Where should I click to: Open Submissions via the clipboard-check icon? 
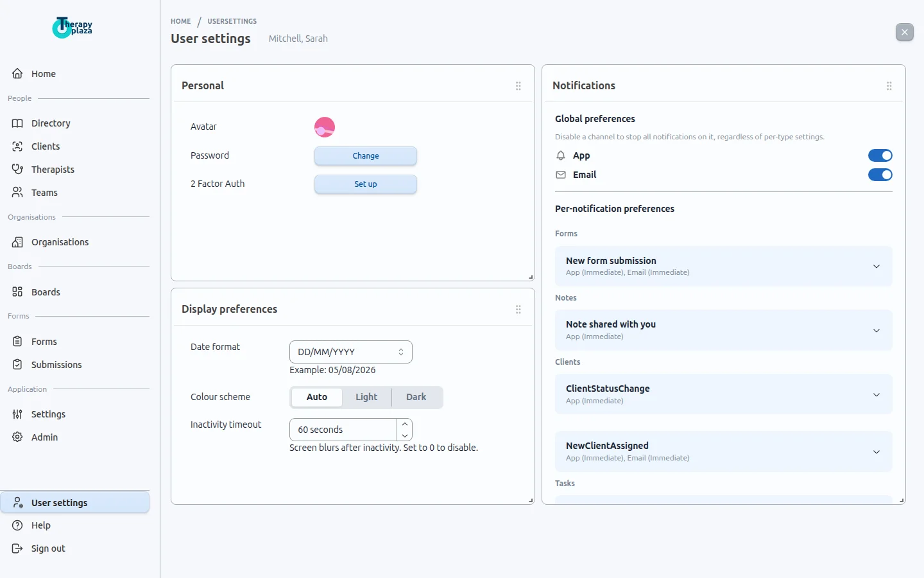click(17, 365)
